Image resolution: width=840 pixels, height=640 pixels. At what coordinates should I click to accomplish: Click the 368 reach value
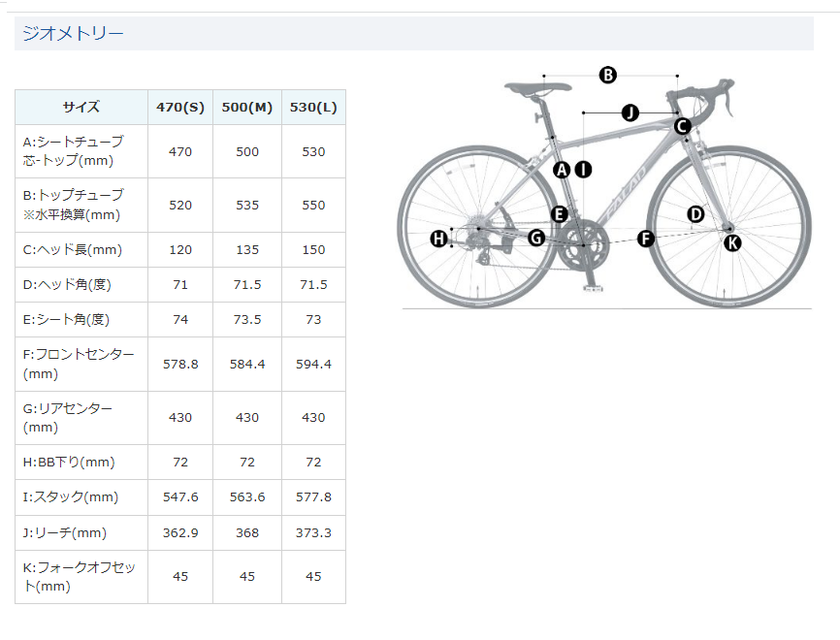coord(247,533)
